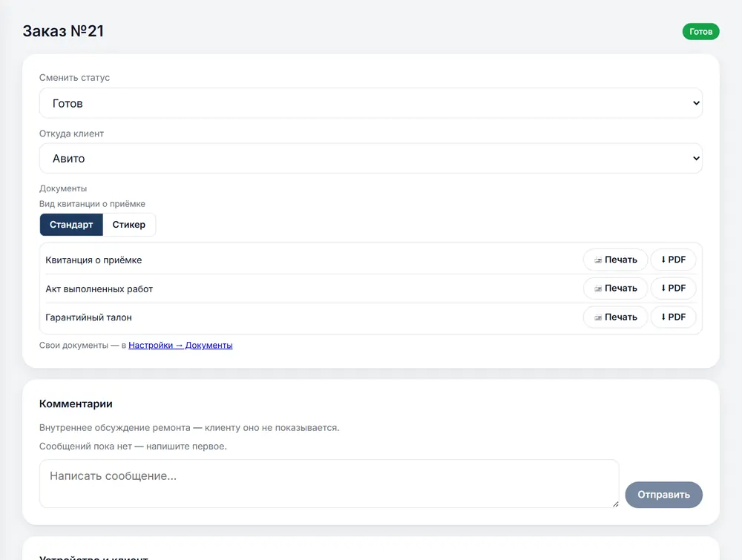
Task: Click the green Готов status badge
Action: [x=701, y=32]
